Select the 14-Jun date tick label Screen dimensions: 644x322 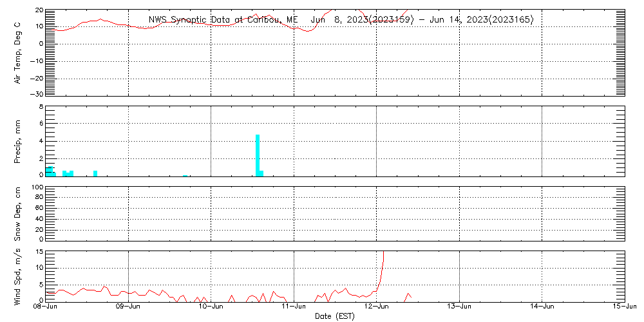pyautogui.click(x=542, y=308)
